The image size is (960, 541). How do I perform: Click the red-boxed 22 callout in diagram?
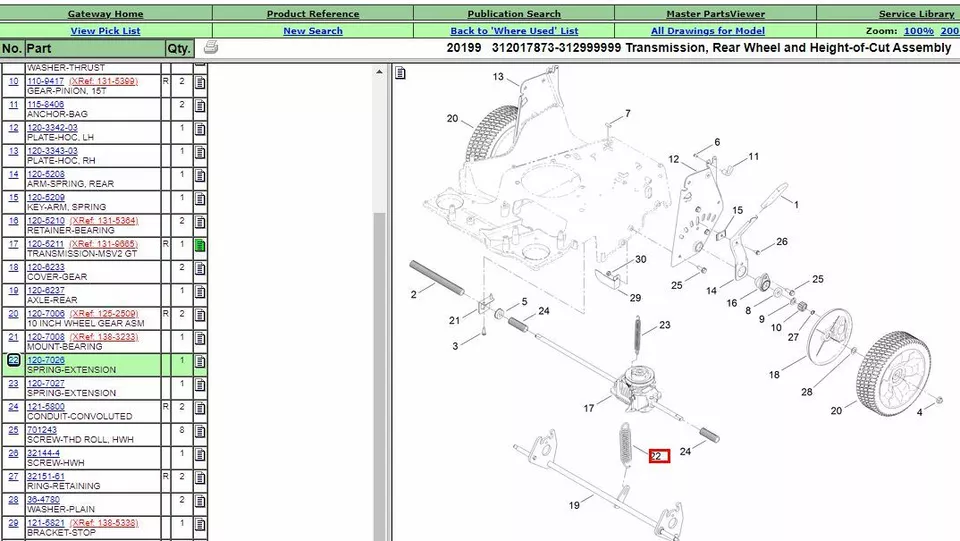657,456
